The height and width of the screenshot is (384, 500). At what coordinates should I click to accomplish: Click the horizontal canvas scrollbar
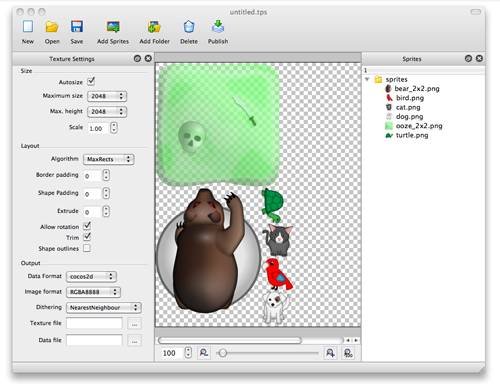(x=230, y=340)
